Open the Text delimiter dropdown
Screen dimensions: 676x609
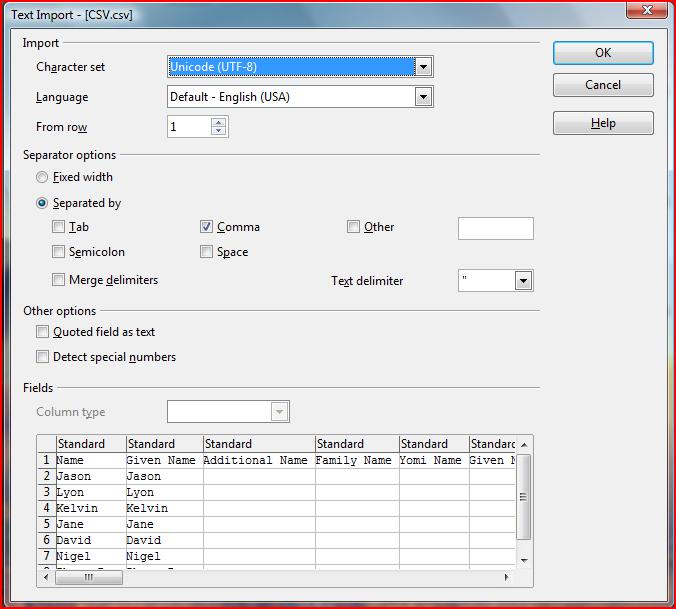tap(523, 281)
